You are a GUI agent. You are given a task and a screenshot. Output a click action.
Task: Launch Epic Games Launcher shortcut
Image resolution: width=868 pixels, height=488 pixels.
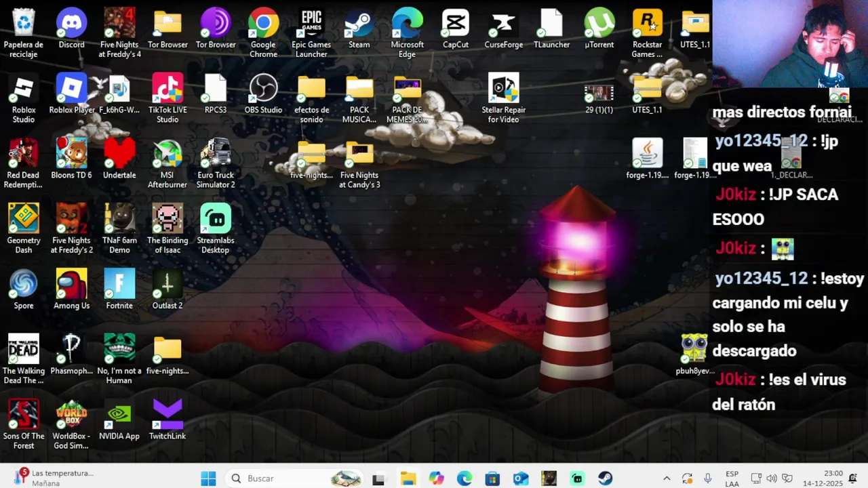click(x=311, y=33)
